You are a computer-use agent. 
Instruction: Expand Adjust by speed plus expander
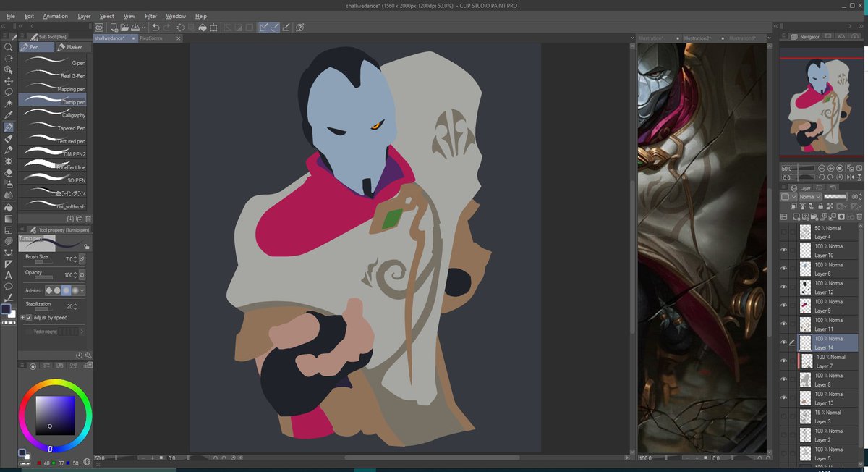pyautogui.click(x=22, y=317)
